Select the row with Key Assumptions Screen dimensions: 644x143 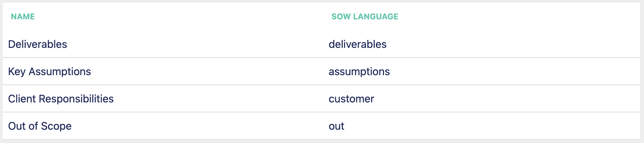pos(321,71)
